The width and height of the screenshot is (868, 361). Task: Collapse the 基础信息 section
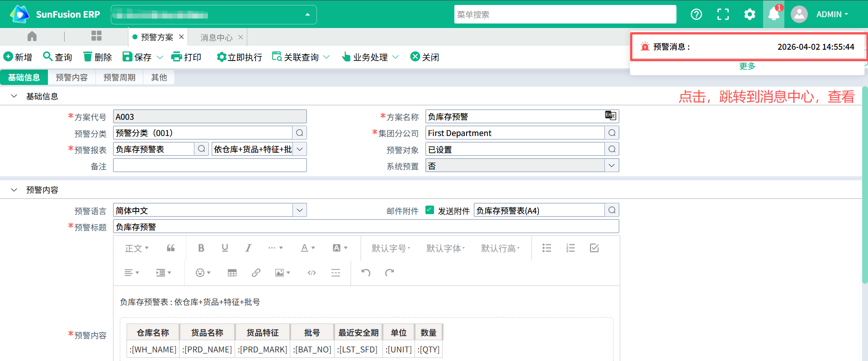[x=14, y=96]
